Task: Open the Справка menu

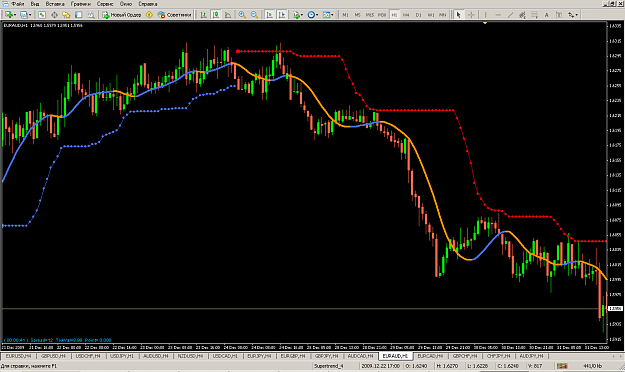Action: tap(148, 4)
